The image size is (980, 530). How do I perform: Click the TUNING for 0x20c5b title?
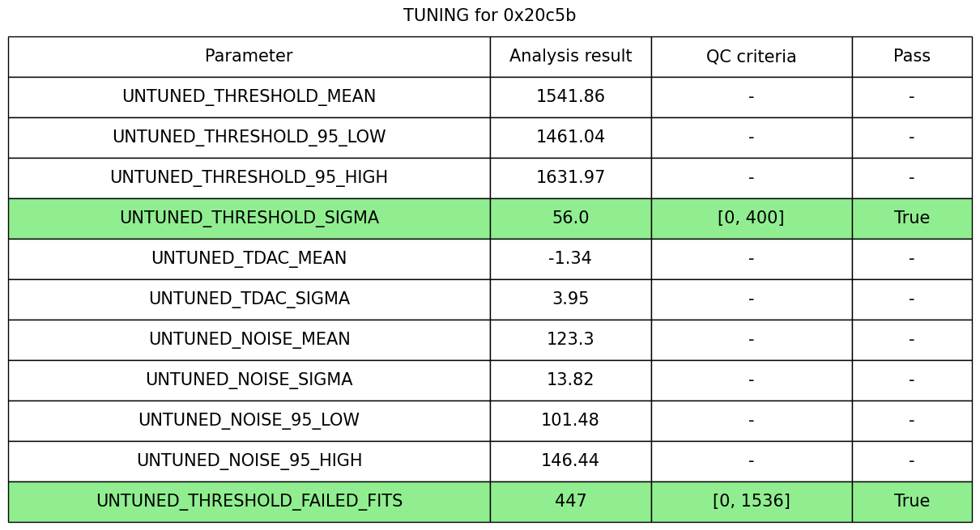tap(490, 16)
